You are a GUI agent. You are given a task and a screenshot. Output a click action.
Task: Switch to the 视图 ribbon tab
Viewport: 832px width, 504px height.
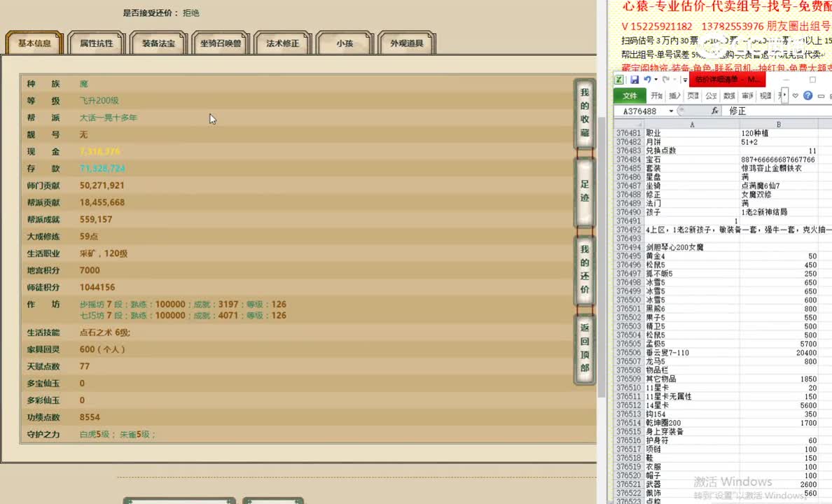(765, 96)
